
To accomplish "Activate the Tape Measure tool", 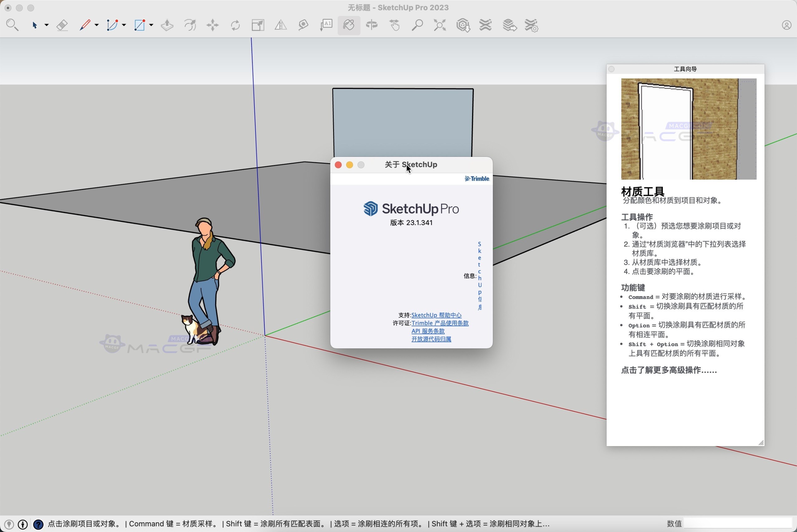I will click(x=302, y=25).
